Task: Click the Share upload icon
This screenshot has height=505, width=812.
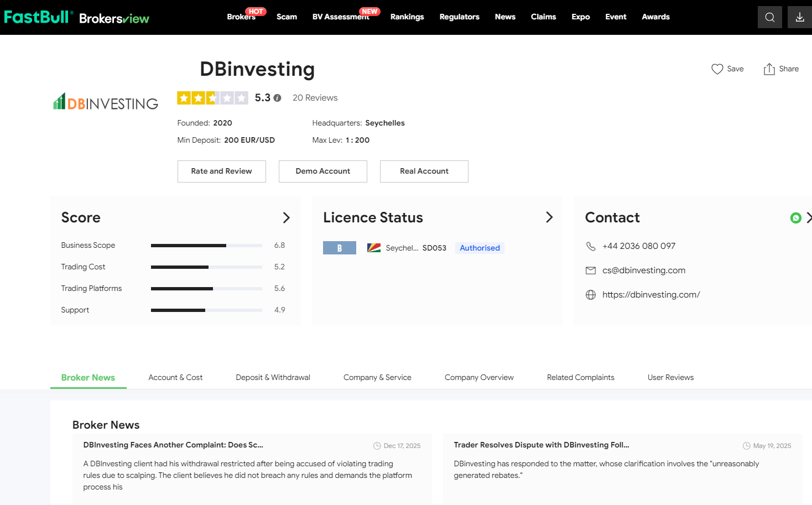Action: (769, 69)
